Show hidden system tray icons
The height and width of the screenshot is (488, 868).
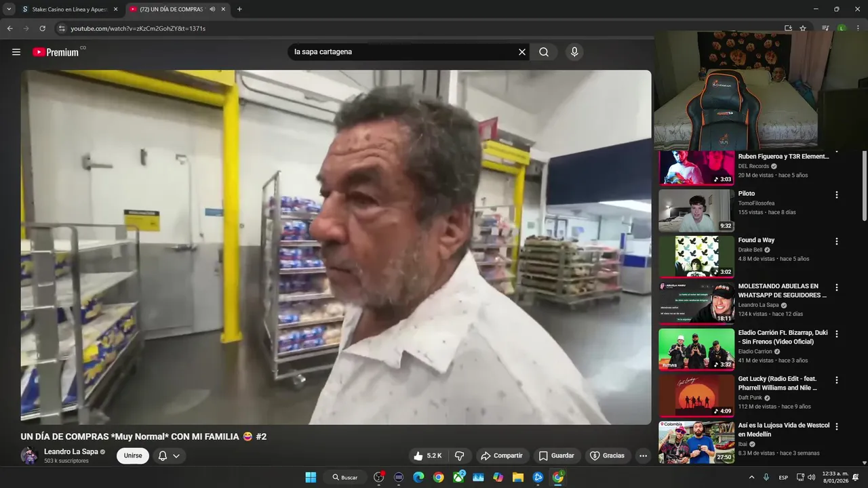tap(751, 477)
